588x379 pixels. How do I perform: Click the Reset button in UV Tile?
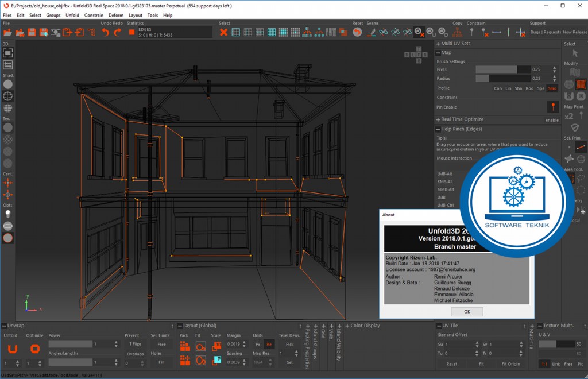tap(451, 364)
